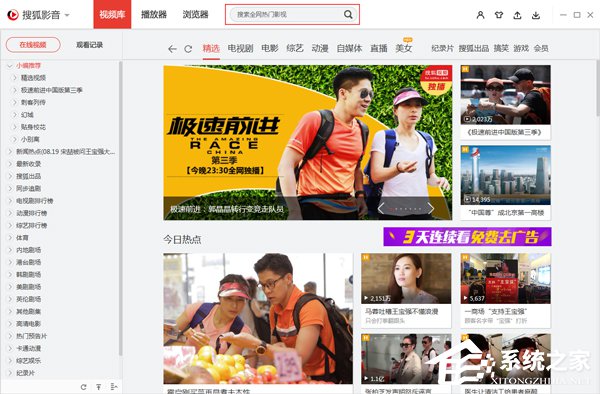
Task: Open the 自媒体 category
Action: [x=349, y=48]
